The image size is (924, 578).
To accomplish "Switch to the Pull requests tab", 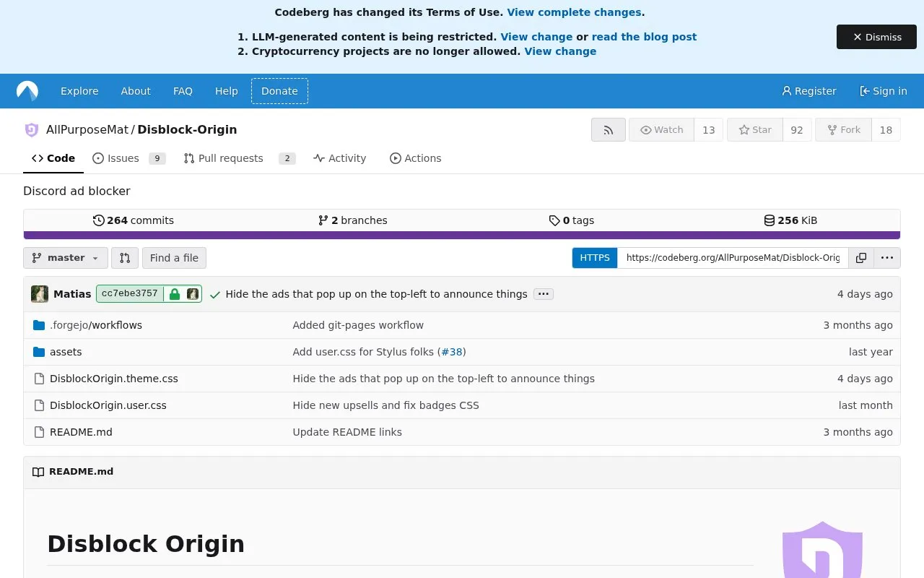I will click(x=240, y=158).
